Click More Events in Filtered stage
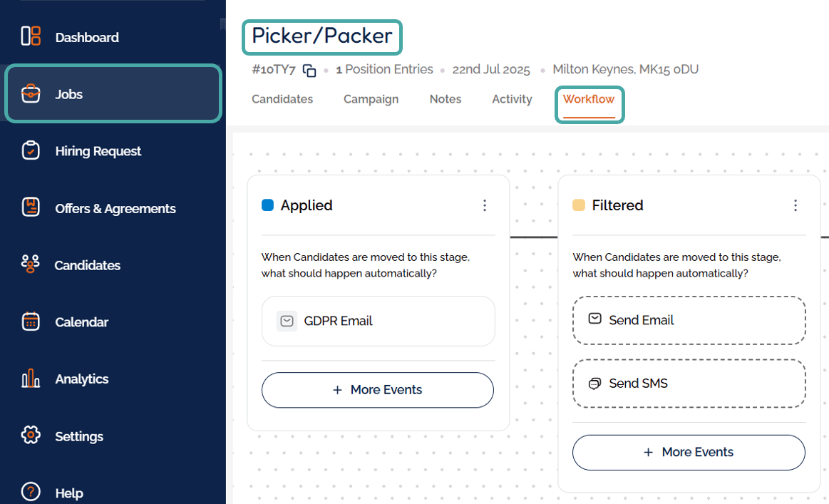829x504 pixels. point(689,452)
